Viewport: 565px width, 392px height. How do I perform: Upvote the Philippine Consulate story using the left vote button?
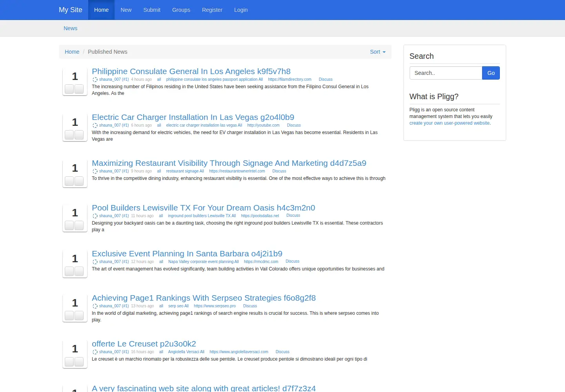[x=69, y=89]
